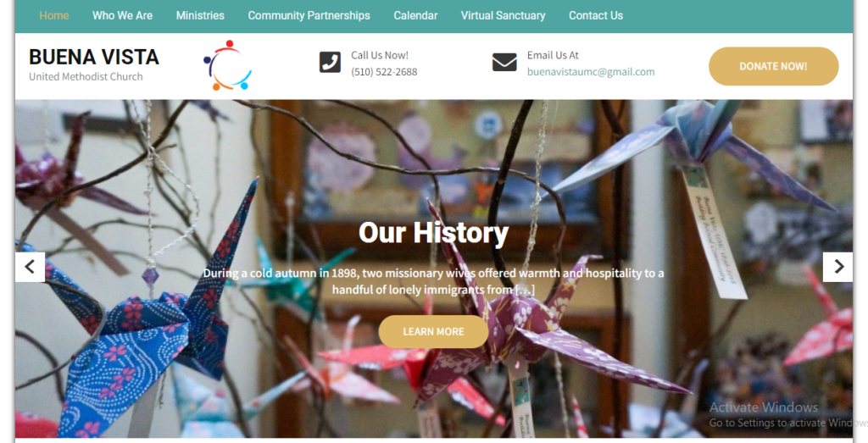
Task: Click the BUENA VISTA site title
Action: (94, 57)
